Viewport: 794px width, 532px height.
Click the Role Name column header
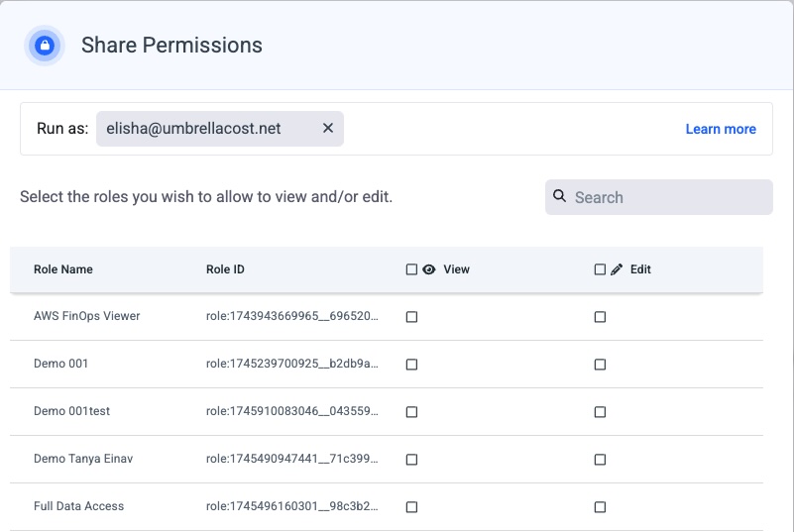click(63, 269)
